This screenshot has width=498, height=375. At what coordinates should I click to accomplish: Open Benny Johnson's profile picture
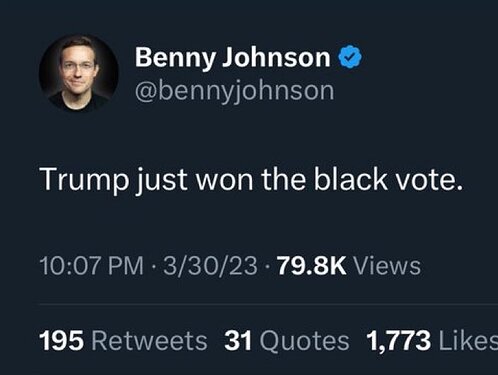pyautogui.click(x=79, y=73)
